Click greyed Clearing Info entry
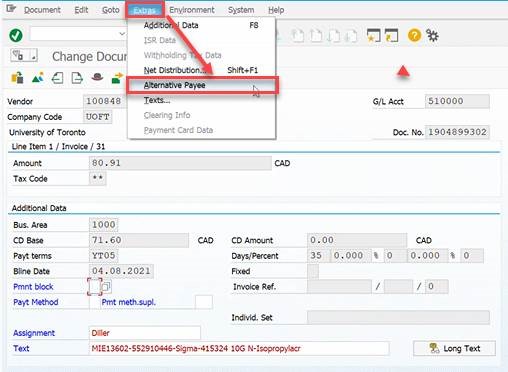The height and width of the screenshot is (372, 508). point(201,115)
